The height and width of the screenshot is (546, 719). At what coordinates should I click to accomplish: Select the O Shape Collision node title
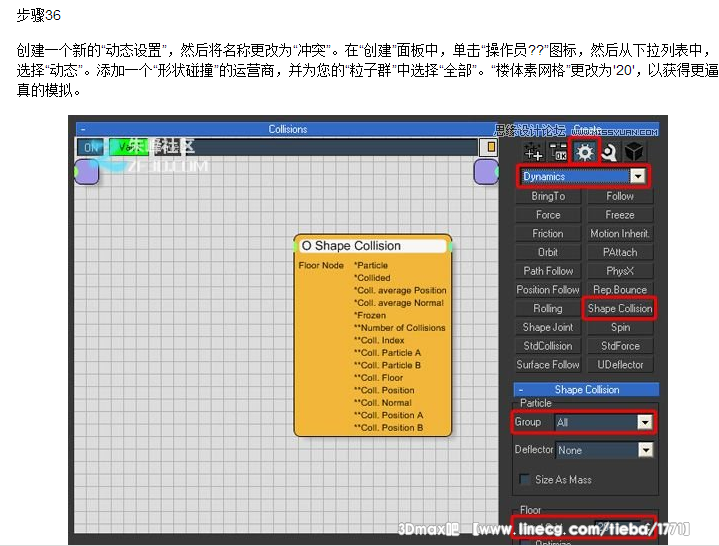[372, 246]
